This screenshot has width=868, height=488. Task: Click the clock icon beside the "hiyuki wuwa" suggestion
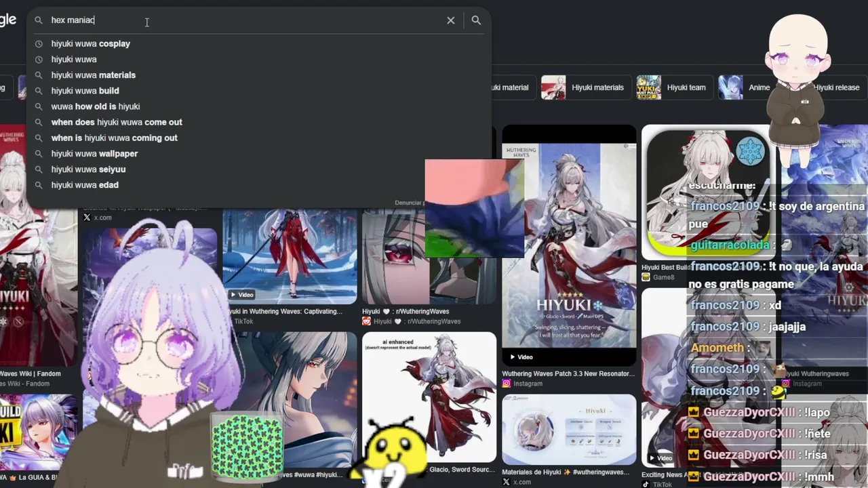[x=39, y=60]
